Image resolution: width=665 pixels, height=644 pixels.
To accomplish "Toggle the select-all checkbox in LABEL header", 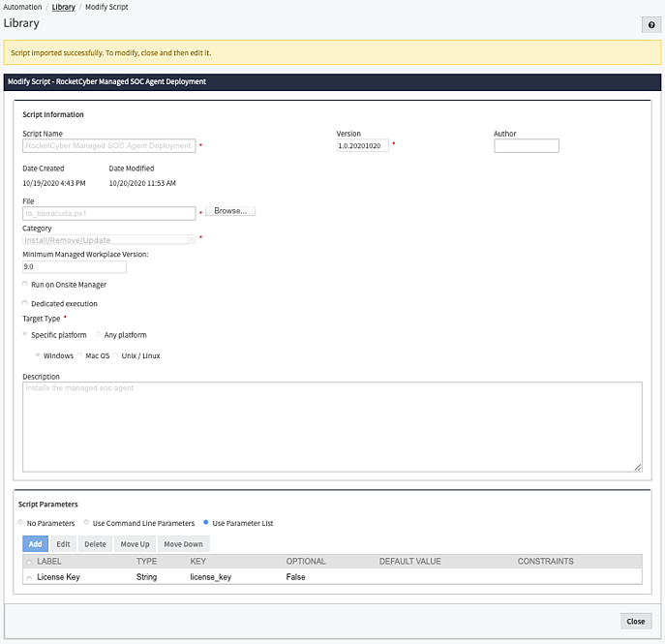I will pyautogui.click(x=29, y=562).
